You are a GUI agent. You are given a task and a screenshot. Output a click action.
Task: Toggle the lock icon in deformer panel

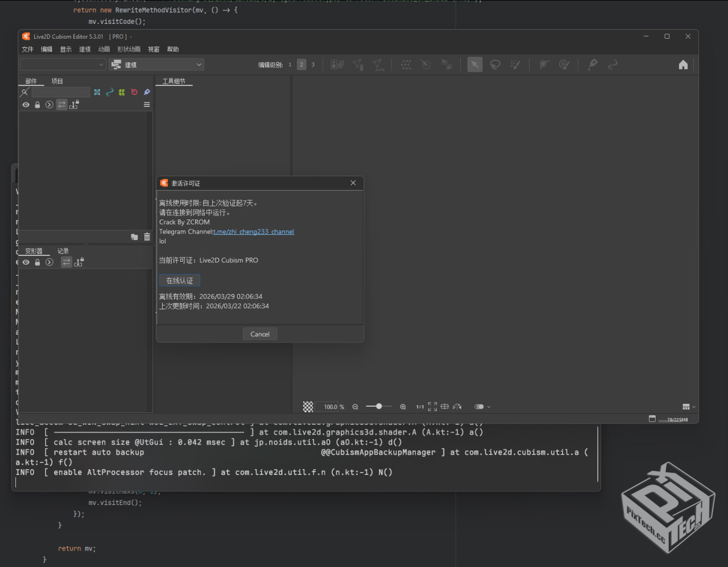(x=38, y=262)
